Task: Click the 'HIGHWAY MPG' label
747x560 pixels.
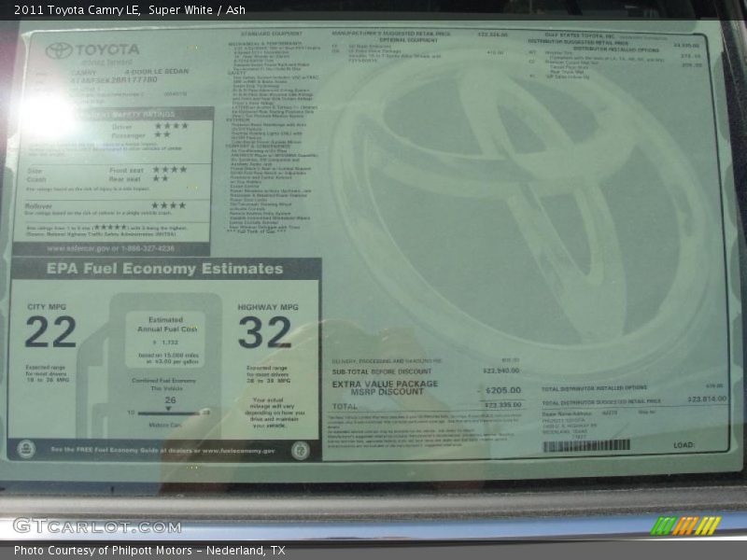Action: [268, 307]
